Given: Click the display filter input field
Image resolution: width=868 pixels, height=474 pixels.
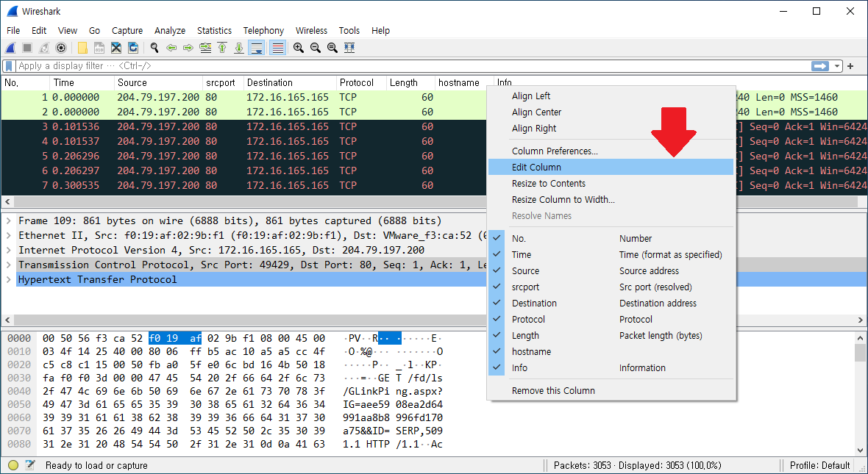Looking at the screenshot, I should tap(413, 66).
